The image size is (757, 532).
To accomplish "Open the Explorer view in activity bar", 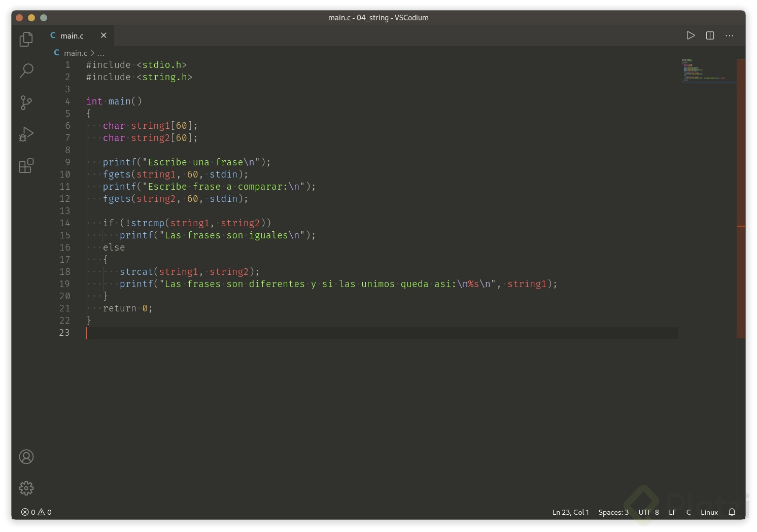I will (x=26, y=39).
